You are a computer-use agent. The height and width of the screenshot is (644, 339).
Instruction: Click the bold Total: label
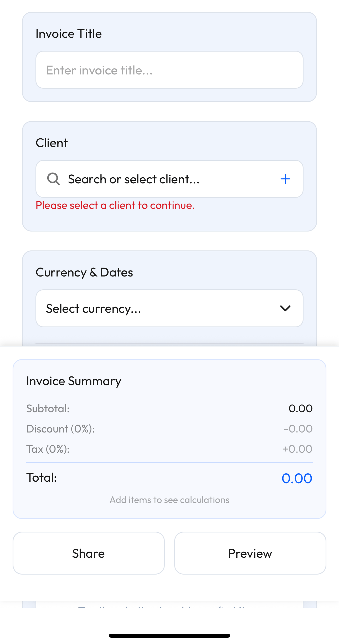pyautogui.click(x=42, y=477)
